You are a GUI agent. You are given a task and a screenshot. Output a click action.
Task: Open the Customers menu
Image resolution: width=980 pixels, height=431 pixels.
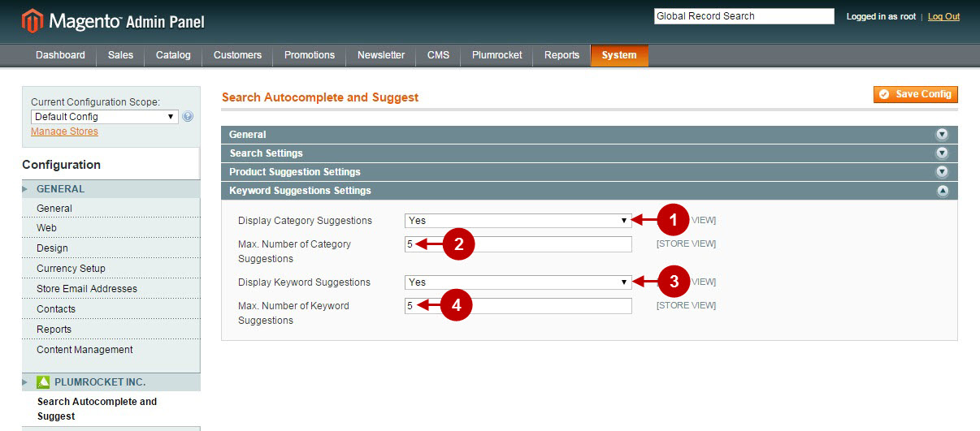[237, 55]
